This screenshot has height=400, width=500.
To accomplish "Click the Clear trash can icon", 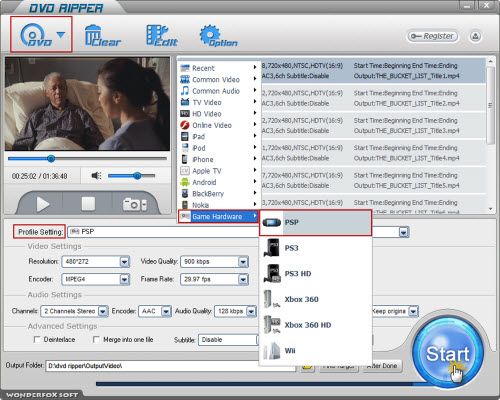I will [102, 35].
